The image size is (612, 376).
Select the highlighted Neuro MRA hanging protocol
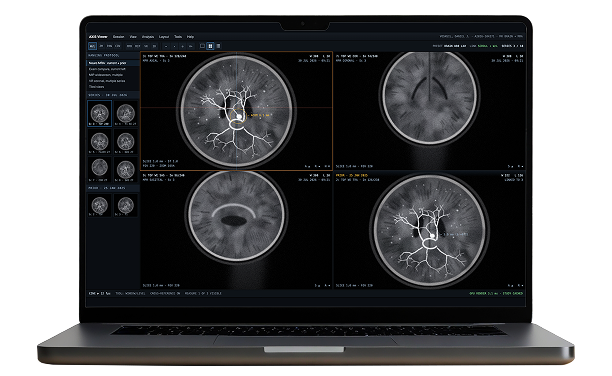[x=113, y=63]
